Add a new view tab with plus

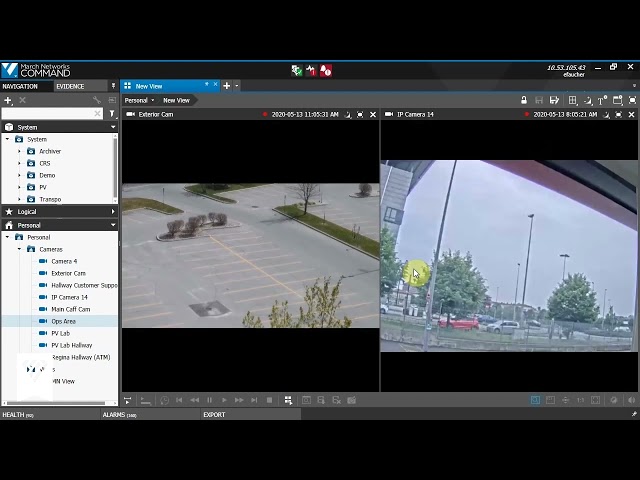[227, 86]
